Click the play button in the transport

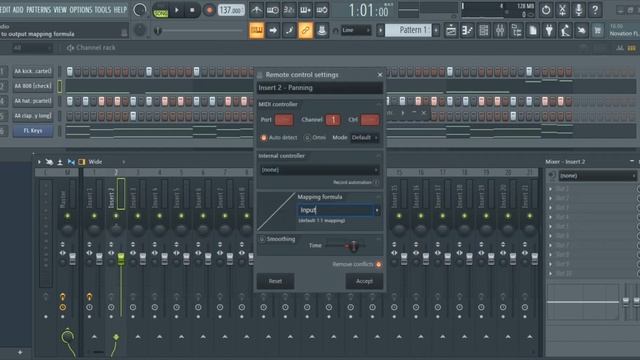[177, 10]
